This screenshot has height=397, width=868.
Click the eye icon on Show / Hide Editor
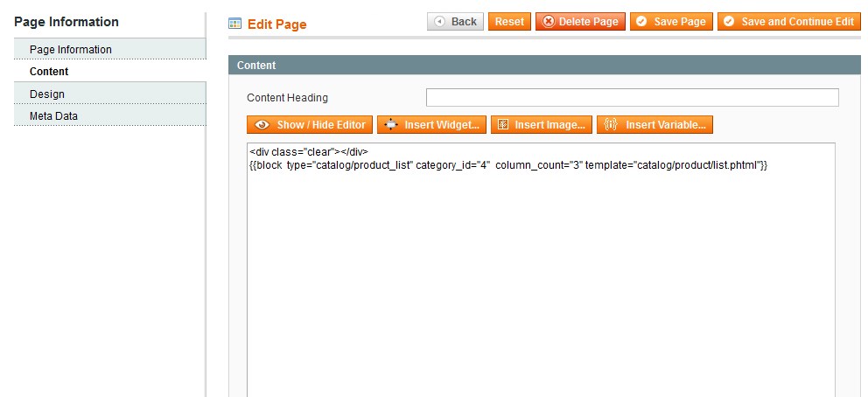[262, 125]
